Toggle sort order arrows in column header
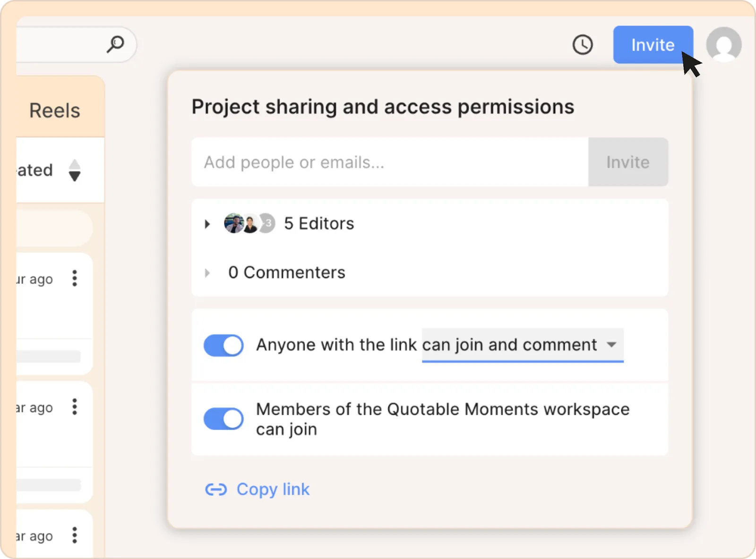 [x=75, y=170]
